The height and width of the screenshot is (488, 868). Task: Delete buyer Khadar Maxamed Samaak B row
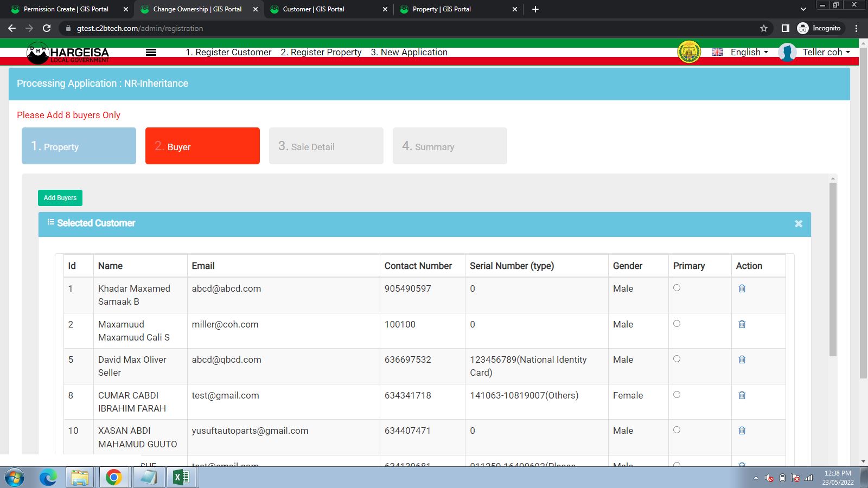point(742,288)
